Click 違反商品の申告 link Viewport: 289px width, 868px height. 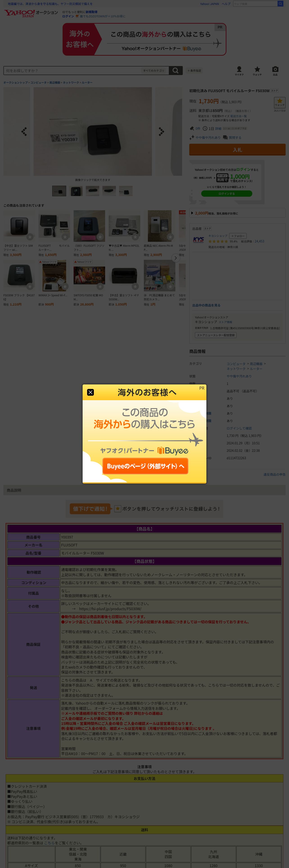(274, 474)
